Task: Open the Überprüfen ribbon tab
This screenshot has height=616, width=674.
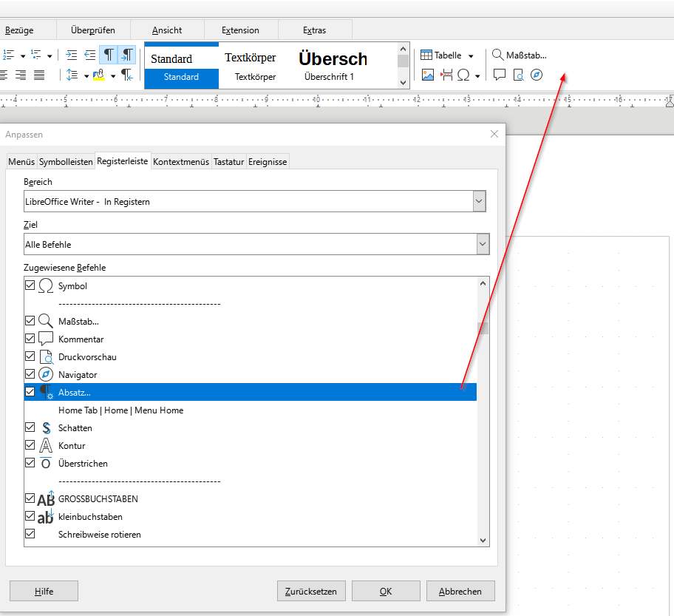Action: [93, 30]
